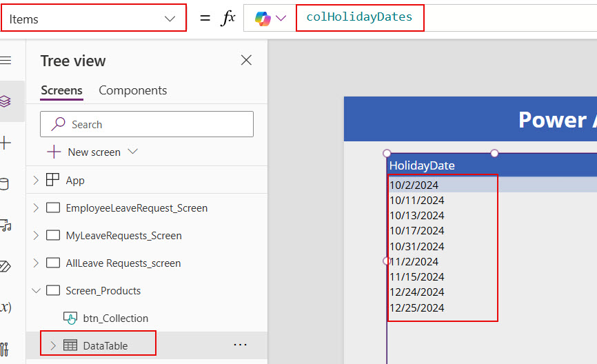Select btn_Collection control in tree
597x364 pixels.
116,318
